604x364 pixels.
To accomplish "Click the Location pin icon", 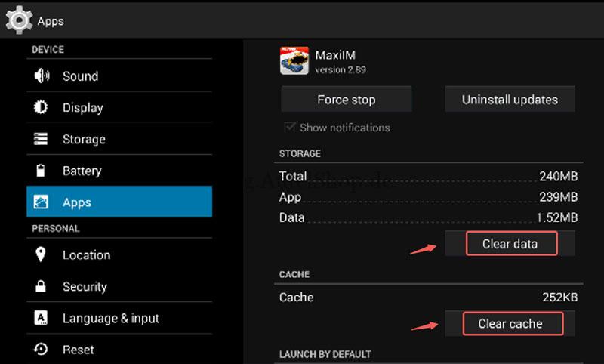I will (41, 255).
